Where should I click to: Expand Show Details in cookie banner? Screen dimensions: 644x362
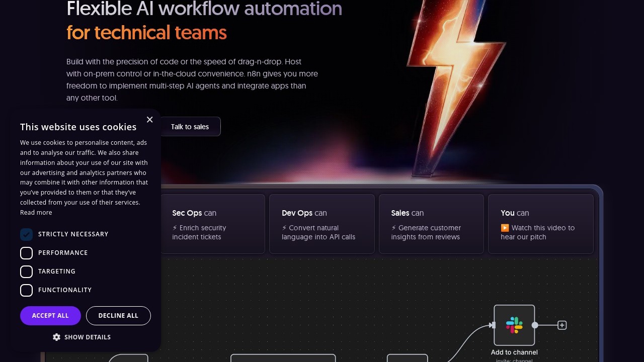[x=87, y=337]
